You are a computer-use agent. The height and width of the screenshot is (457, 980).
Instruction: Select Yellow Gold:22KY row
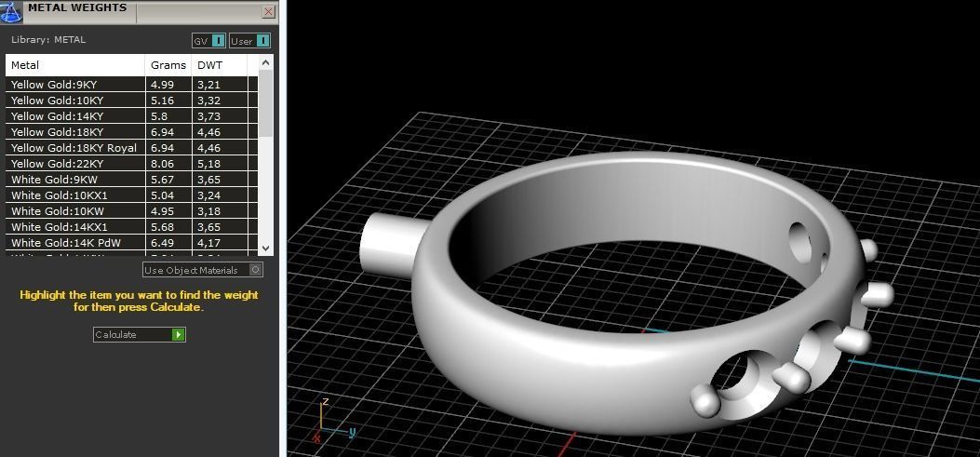click(x=131, y=164)
